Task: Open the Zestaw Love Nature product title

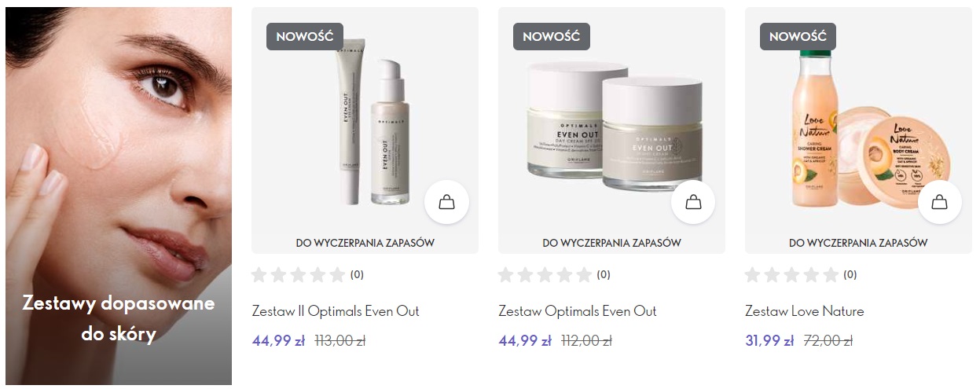Action: [805, 311]
